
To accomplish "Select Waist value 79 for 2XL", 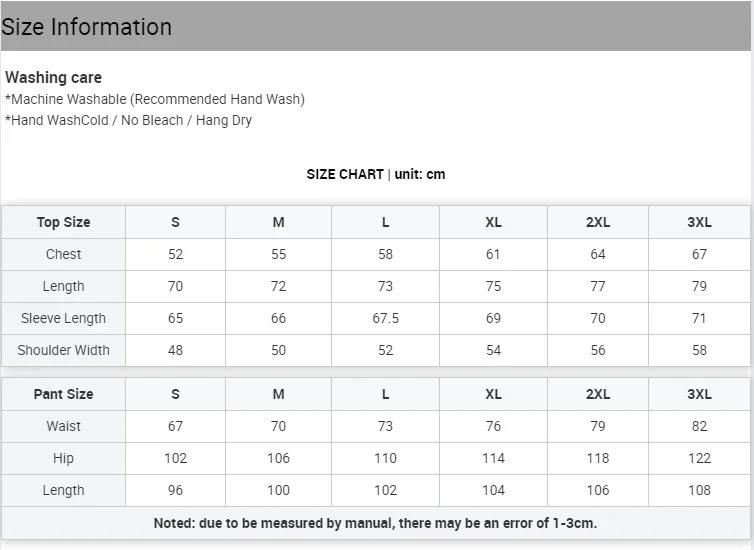I will (x=597, y=426).
